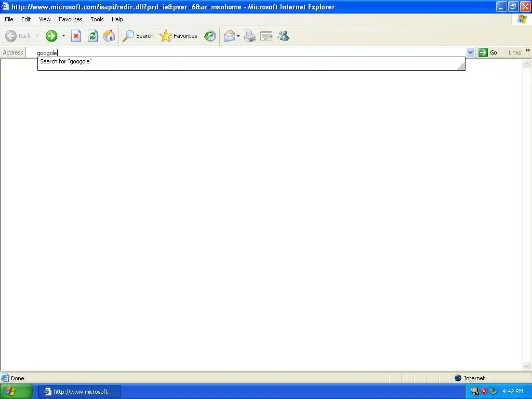The height and width of the screenshot is (399, 532).
Task: Expand the Links toolbar chevron
Action: [528, 50]
